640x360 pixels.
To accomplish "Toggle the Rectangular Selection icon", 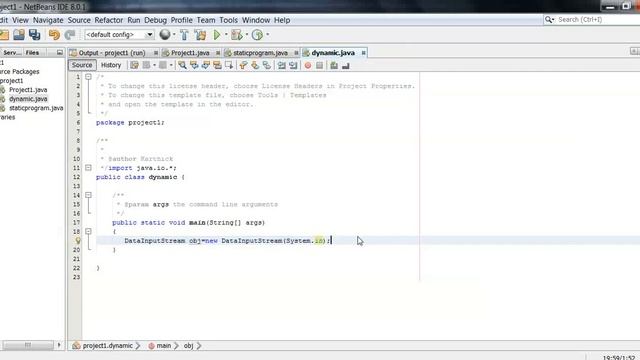I will coord(229,65).
